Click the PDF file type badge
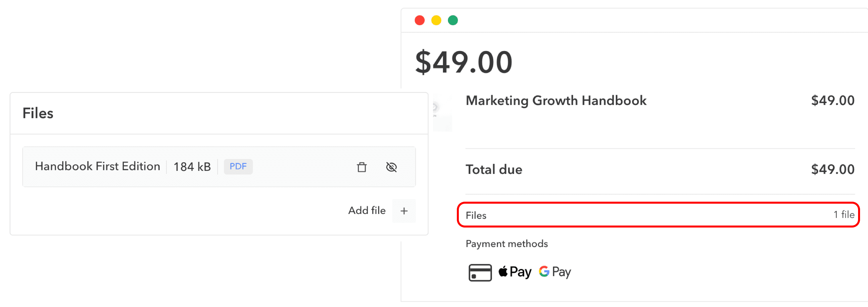The image size is (868, 307). click(x=238, y=167)
